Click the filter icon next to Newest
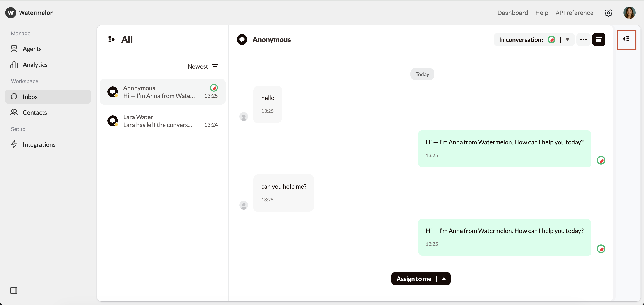Screen dimensions: 644x305 215,66
